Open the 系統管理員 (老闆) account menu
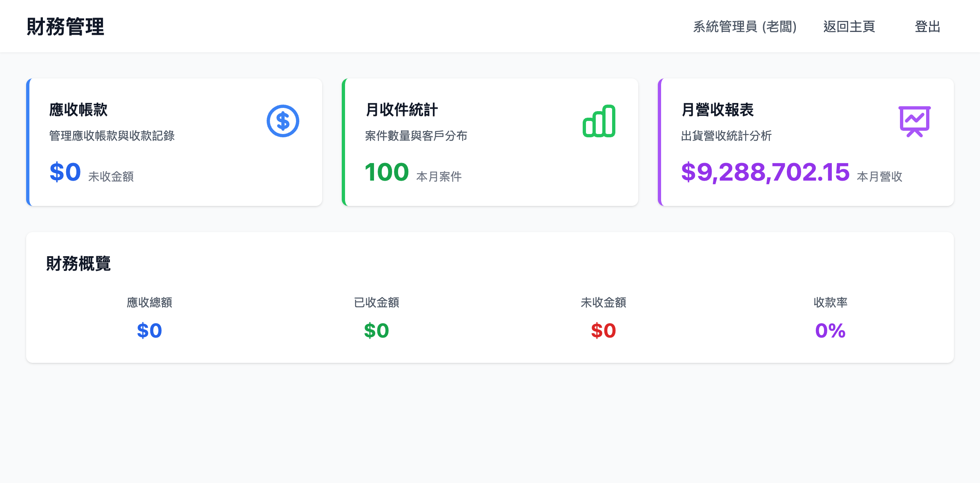This screenshot has height=483, width=980. coord(744,27)
